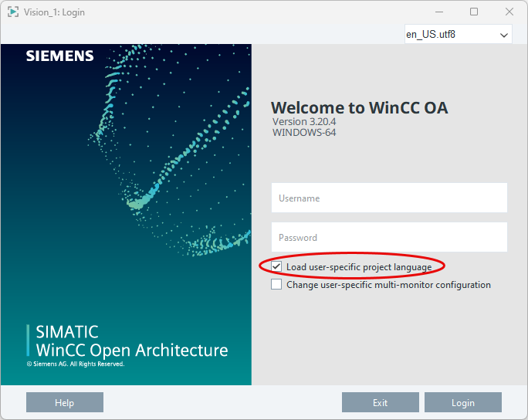The width and height of the screenshot is (528, 420).
Task: Click the 'Change user-specific multi-monitor configuration' label text
Action: pos(388,285)
